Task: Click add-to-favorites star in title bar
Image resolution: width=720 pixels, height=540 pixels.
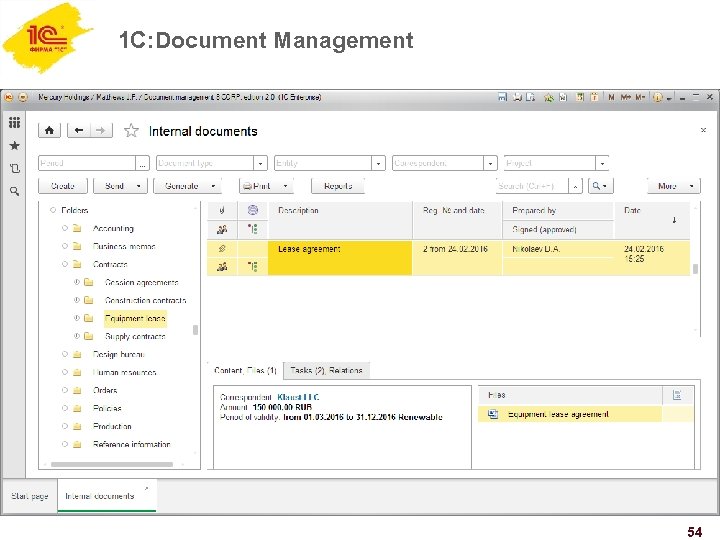Action: coord(549,97)
